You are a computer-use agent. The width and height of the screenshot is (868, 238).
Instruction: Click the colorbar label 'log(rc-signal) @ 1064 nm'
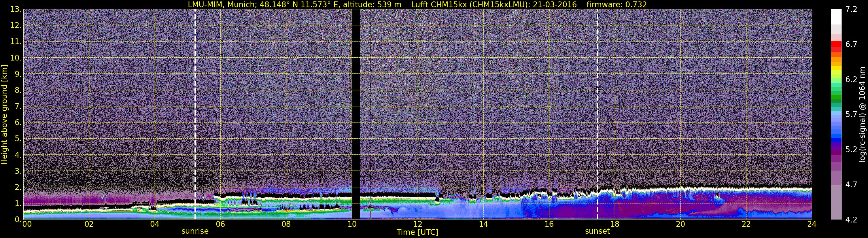point(862,114)
